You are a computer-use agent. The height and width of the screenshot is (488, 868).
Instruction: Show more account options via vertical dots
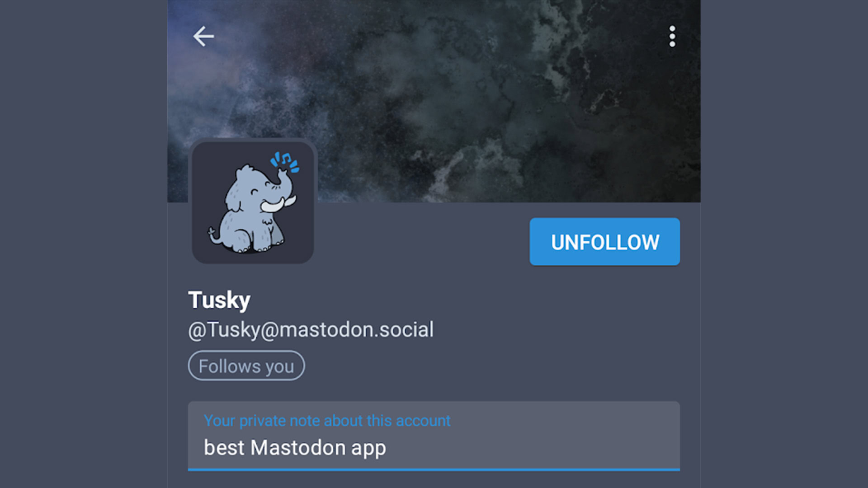point(672,36)
